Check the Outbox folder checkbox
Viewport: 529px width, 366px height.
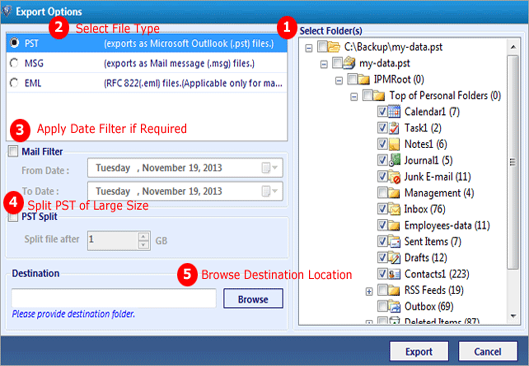(x=382, y=306)
